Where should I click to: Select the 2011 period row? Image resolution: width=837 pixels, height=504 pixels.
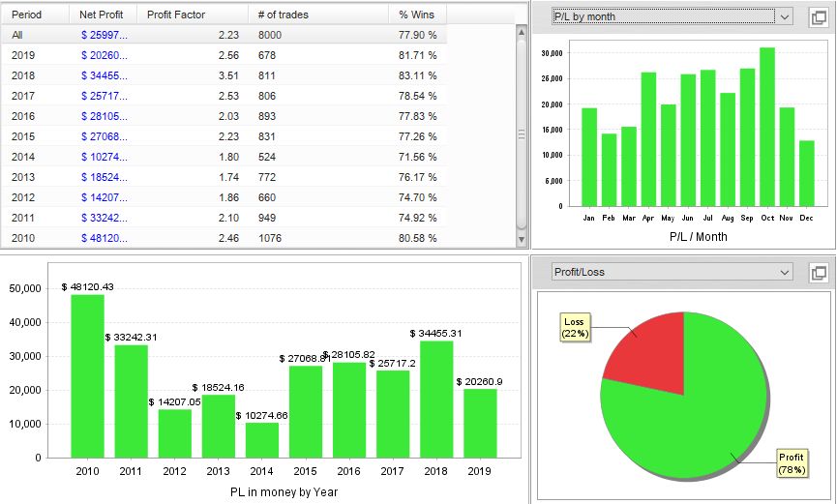[x=224, y=218]
